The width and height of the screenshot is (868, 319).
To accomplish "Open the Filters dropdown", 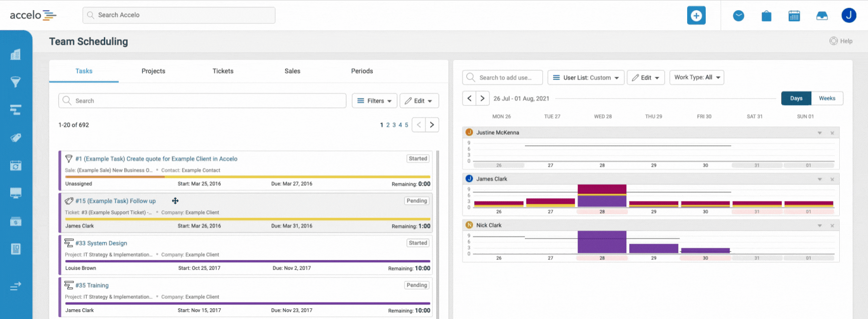I will [374, 101].
